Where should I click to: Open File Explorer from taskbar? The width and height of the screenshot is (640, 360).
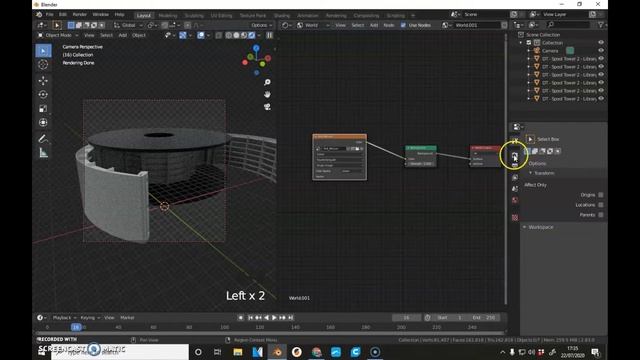pos(238,352)
